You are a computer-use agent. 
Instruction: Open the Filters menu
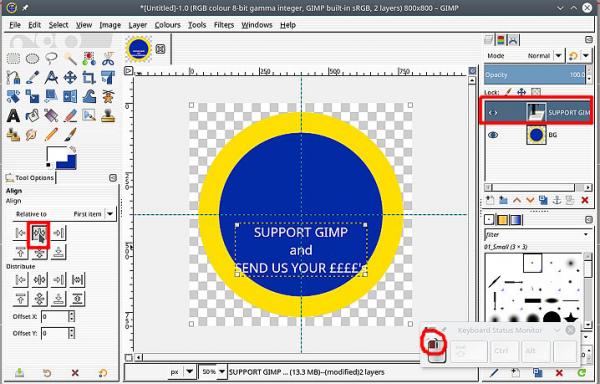tap(224, 25)
